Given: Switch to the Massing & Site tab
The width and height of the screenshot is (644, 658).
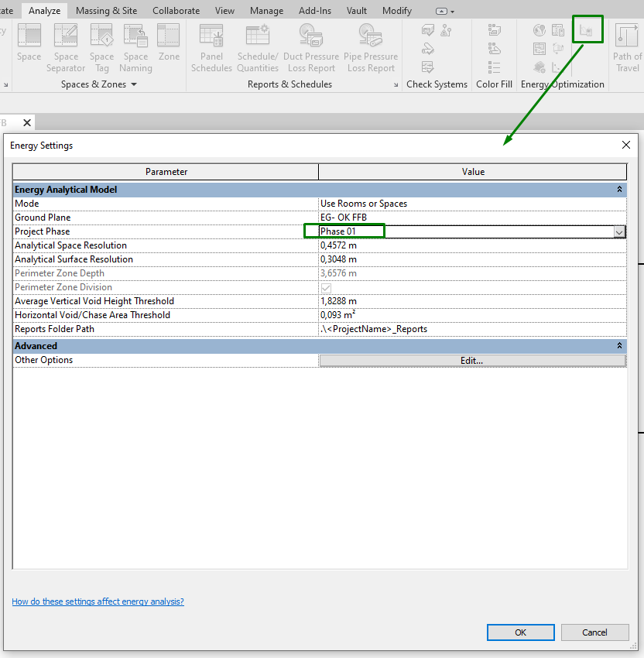Looking at the screenshot, I should [x=106, y=10].
